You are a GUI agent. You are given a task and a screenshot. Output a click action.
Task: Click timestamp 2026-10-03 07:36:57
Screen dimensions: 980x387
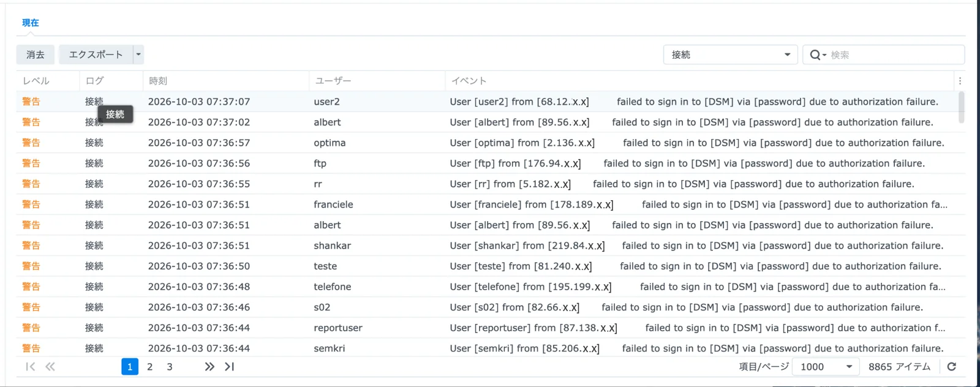199,143
